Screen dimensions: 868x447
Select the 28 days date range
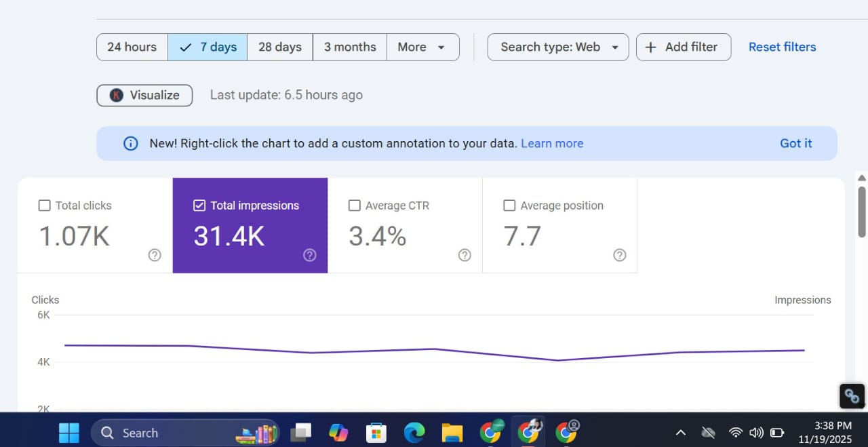(279, 47)
